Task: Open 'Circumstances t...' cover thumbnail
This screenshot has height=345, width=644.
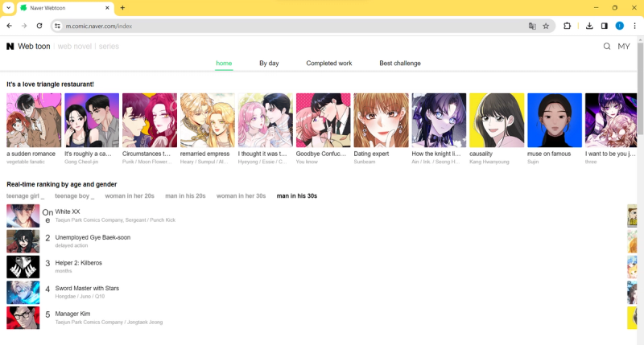Action: pyautogui.click(x=150, y=120)
